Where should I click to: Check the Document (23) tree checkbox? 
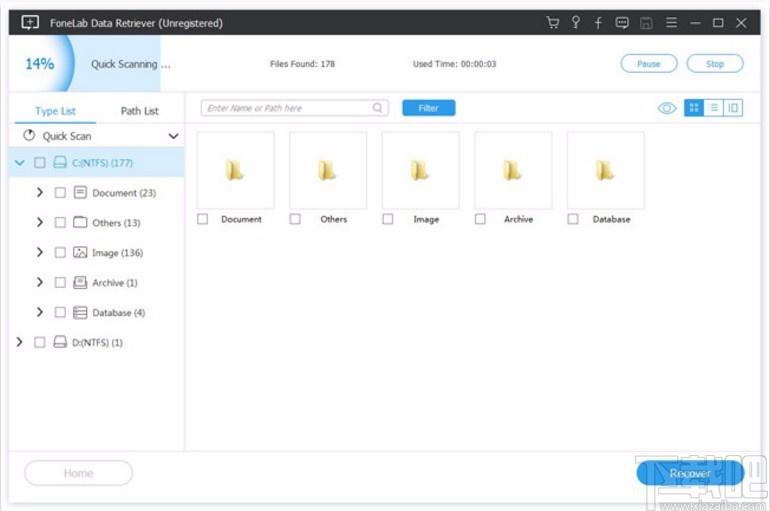[60, 192]
